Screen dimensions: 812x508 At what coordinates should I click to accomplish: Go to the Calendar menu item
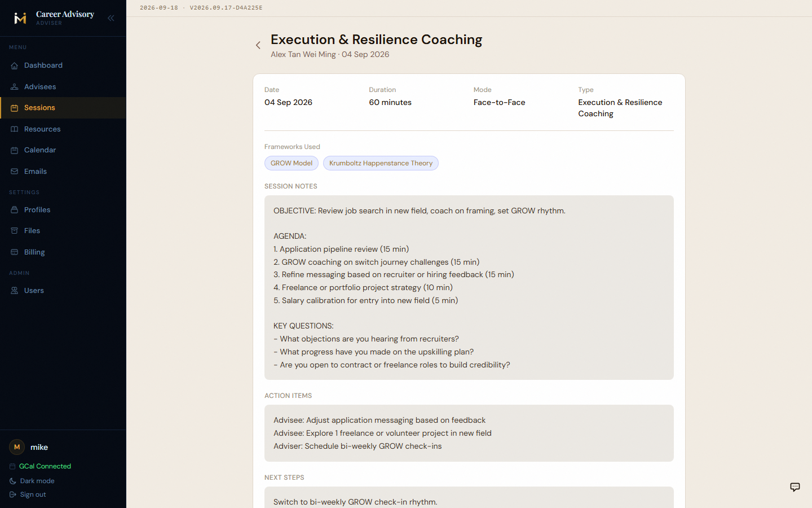63,150
